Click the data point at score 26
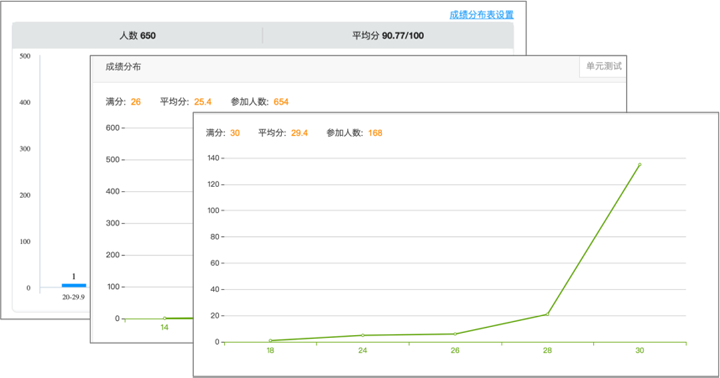The image size is (720, 378). [455, 334]
